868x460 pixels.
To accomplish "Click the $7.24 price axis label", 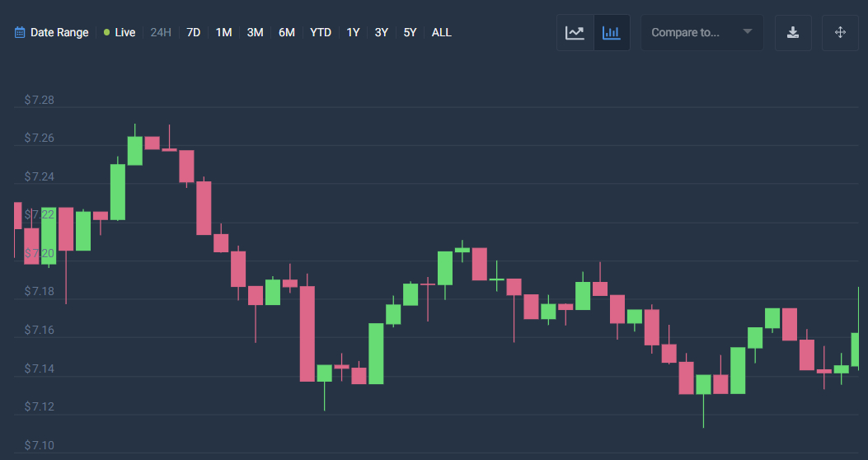I will (40, 176).
